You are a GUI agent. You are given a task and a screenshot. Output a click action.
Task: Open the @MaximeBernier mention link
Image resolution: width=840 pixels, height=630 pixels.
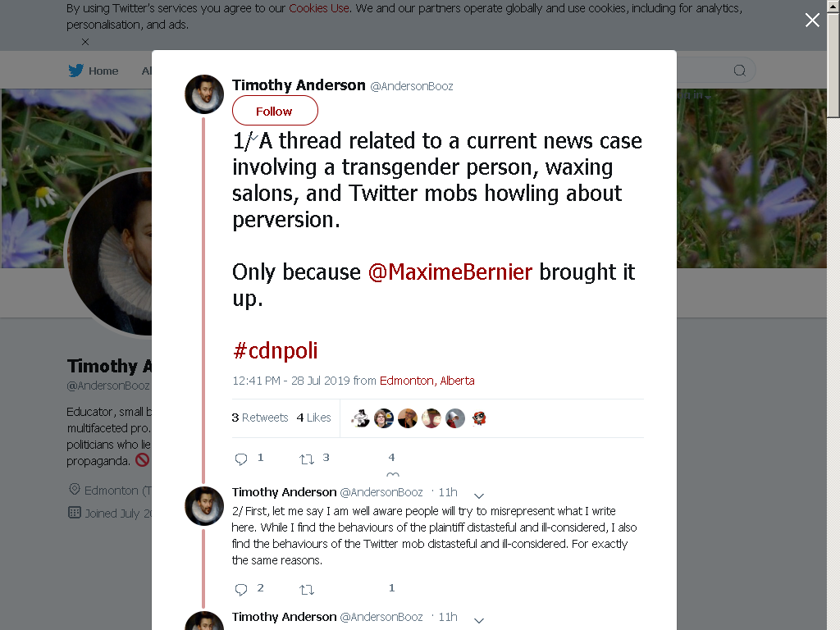coord(450,272)
